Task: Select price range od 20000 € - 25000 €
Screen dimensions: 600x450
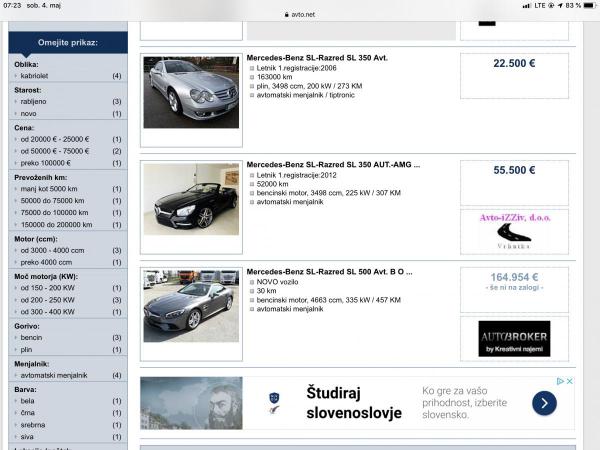Action: [55, 139]
